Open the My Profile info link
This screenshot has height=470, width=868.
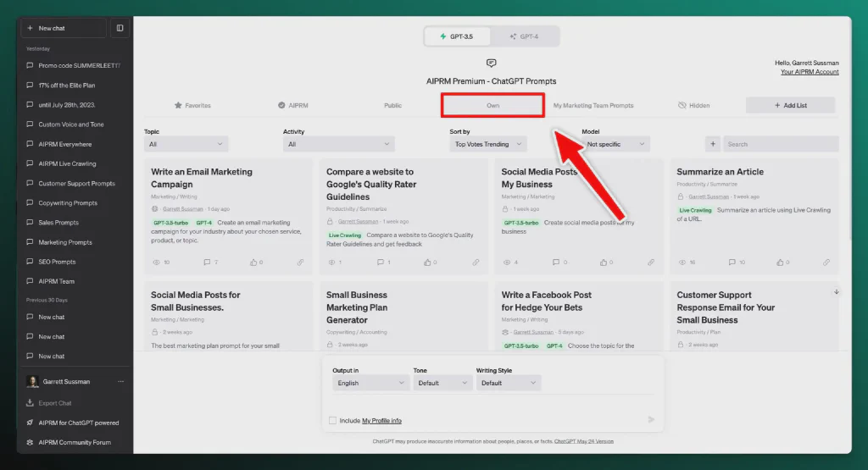coord(381,420)
